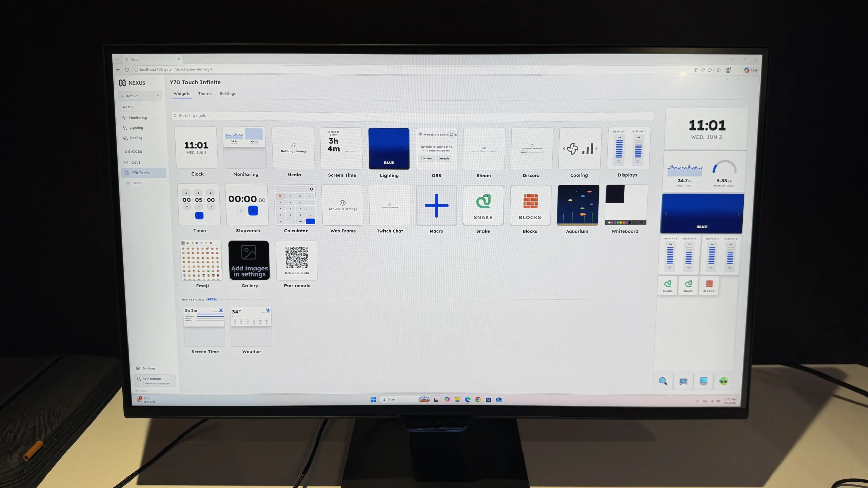Tap television emoji in preview dock
Image resolution: width=868 pixels, height=488 pixels.
pyautogui.click(x=683, y=381)
